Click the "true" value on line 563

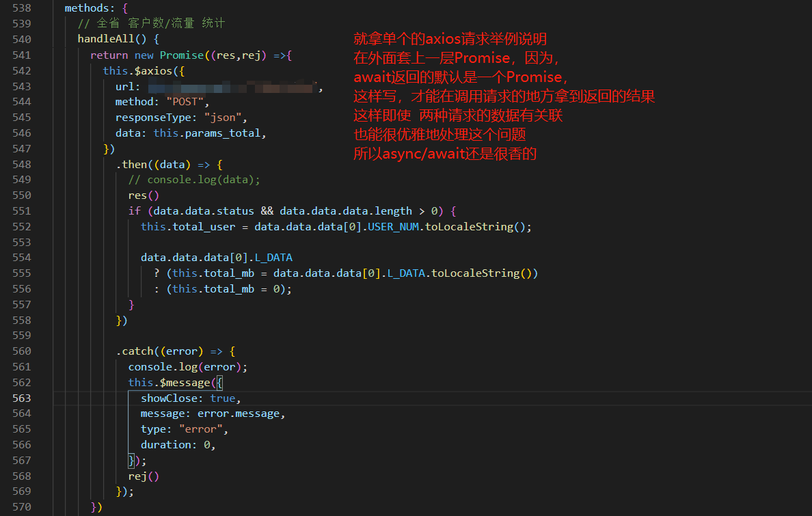click(223, 398)
